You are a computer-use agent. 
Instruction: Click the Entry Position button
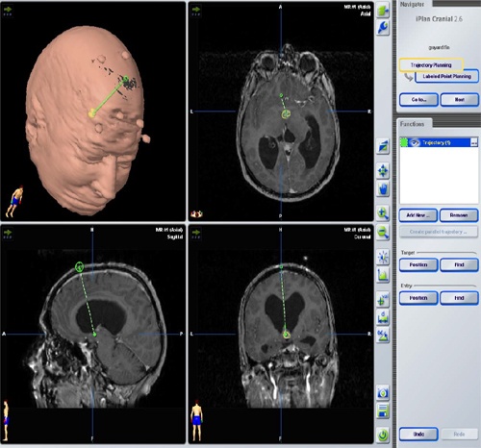coord(418,298)
